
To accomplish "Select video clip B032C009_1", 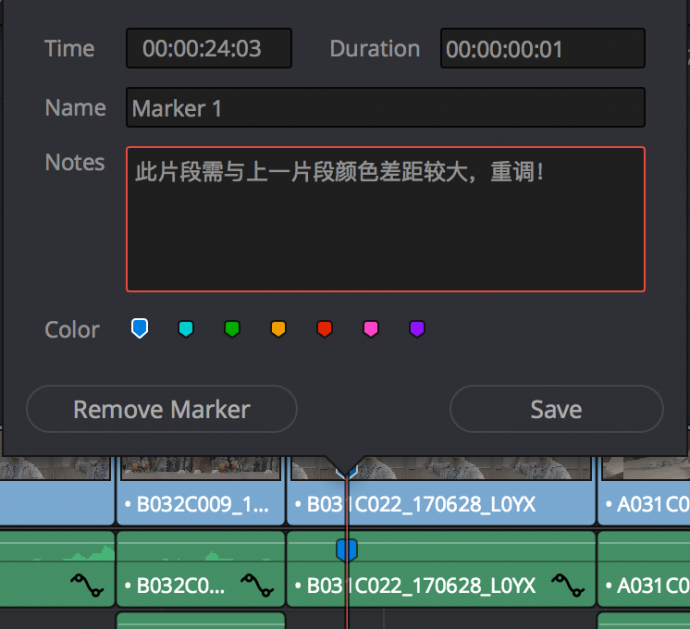I will coord(201,504).
